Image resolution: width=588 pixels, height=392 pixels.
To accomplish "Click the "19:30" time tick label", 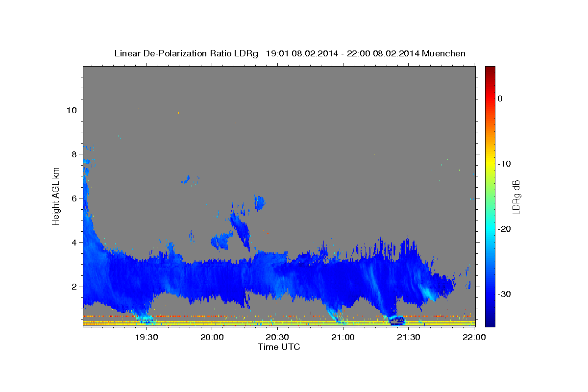I will pos(147,337).
